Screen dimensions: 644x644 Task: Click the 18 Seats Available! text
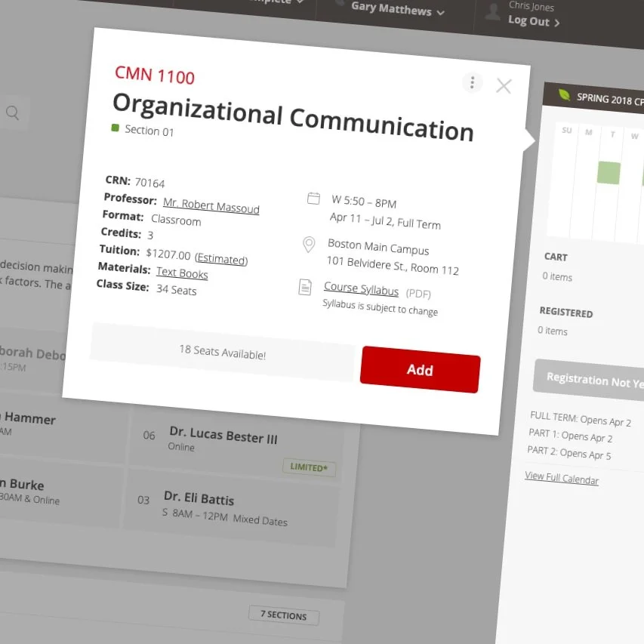(x=223, y=352)
